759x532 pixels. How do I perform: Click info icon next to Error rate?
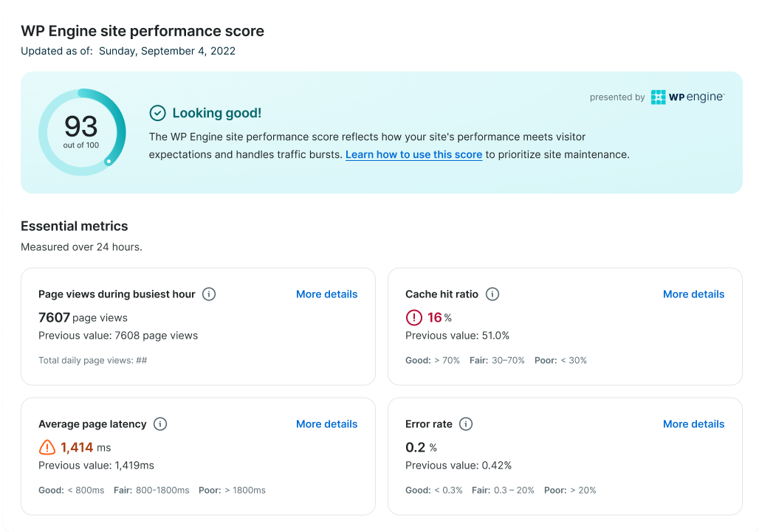tap(466, 424)
